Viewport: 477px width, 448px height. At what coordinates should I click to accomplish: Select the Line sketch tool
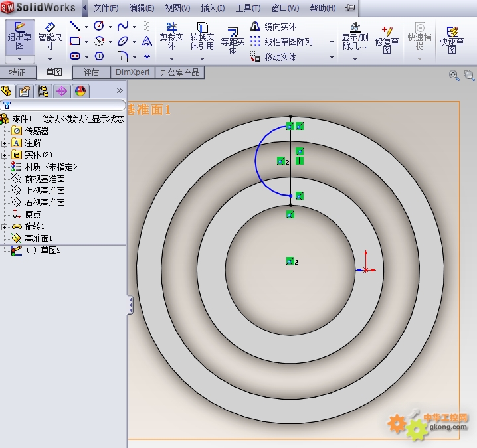click(x=75, y=26)
